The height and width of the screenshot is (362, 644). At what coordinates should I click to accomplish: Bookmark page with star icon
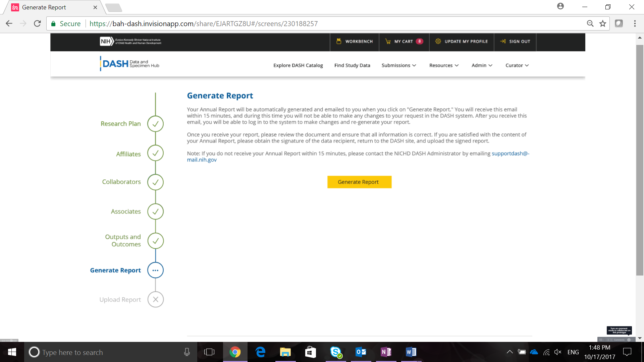[x=603, y=23]
